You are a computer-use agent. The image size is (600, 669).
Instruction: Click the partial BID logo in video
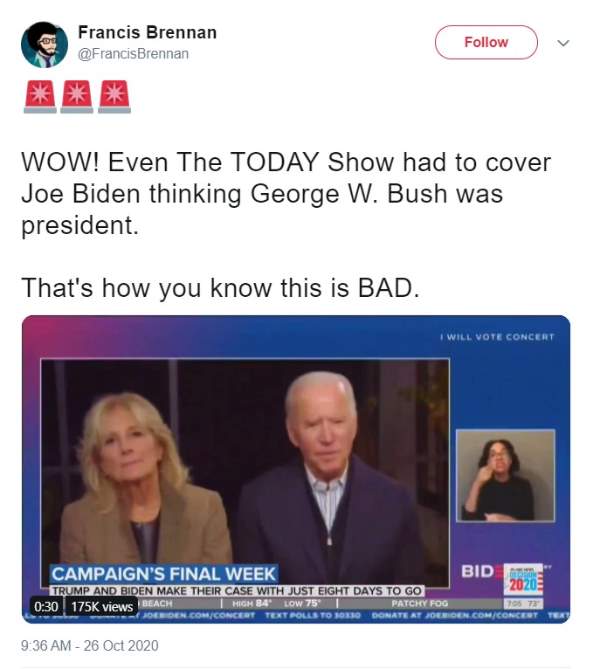pyautogui.click(x=478, y=571)
